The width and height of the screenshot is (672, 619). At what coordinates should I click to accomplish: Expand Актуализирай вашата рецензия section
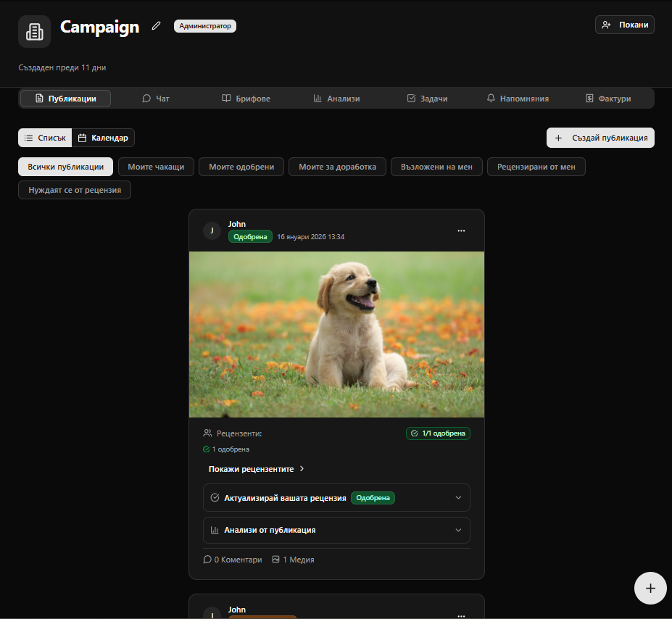click(x=336, y=498)
